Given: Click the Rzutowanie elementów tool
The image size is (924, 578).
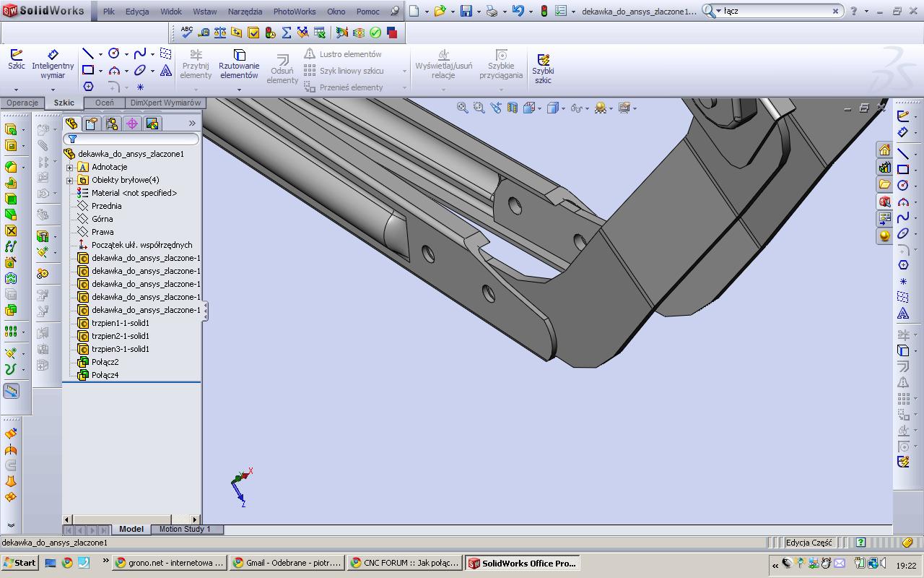Looking at the screenshot, I should 239,64.
